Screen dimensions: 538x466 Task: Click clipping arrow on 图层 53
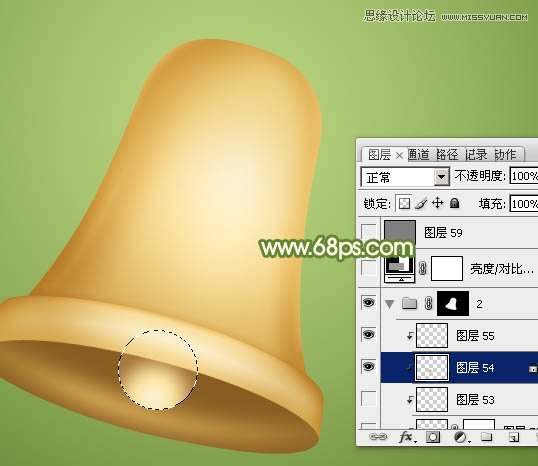(x=409, y=400)
